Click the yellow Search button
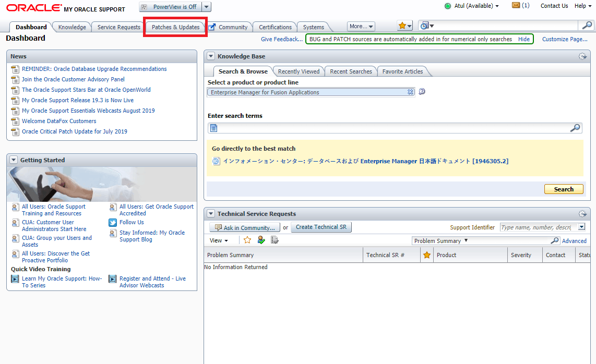 564,189
